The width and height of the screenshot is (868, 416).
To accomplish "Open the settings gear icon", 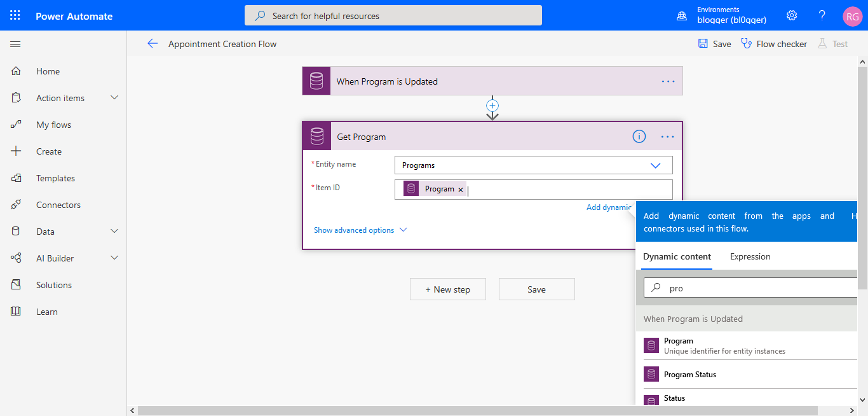I will 792,15.
